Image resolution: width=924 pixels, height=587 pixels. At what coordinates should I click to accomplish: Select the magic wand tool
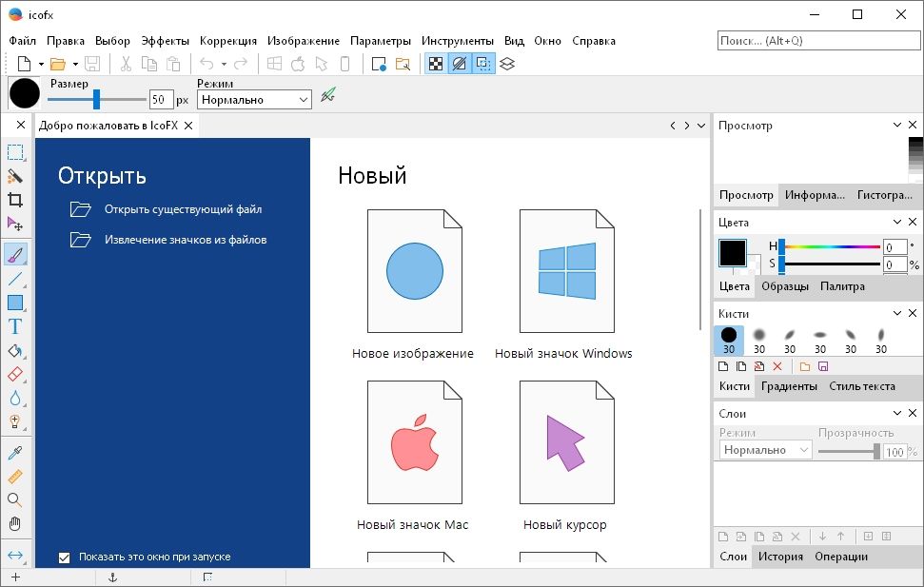click(x=15, y=176)
